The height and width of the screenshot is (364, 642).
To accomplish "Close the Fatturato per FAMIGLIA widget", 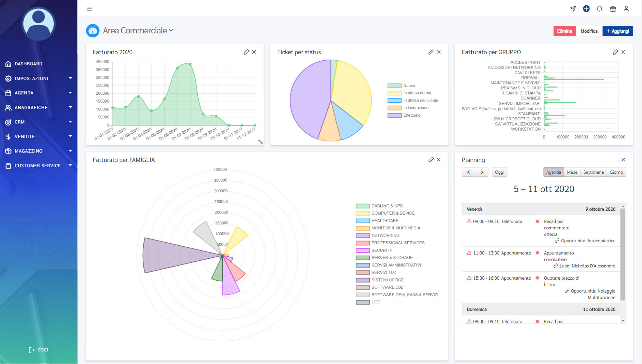I will (439, 160).
